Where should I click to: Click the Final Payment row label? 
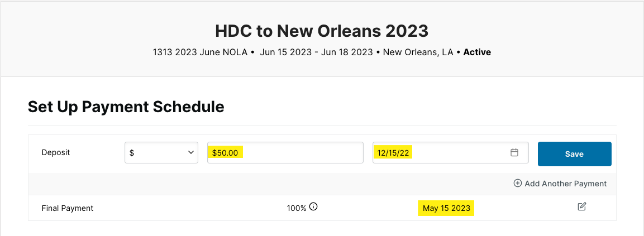68,208
